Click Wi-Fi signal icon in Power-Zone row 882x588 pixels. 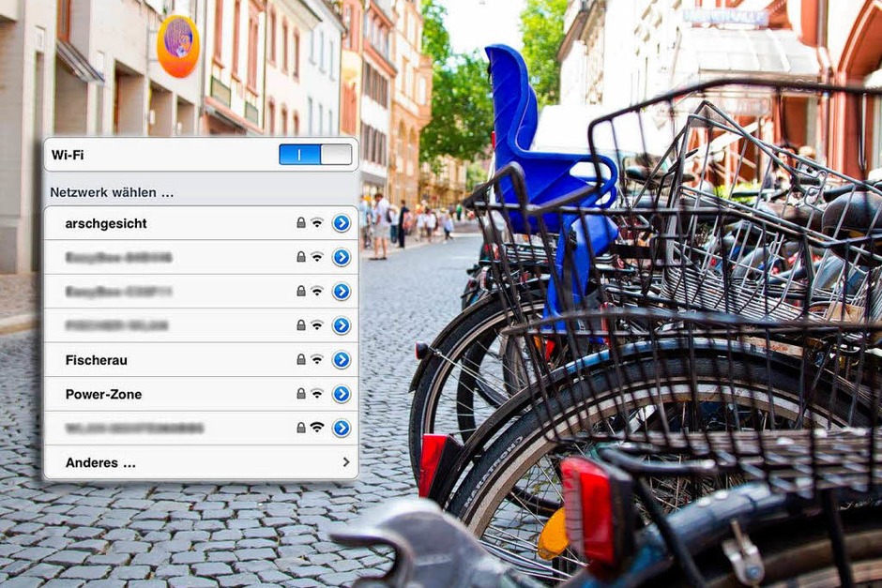(317, 394)
